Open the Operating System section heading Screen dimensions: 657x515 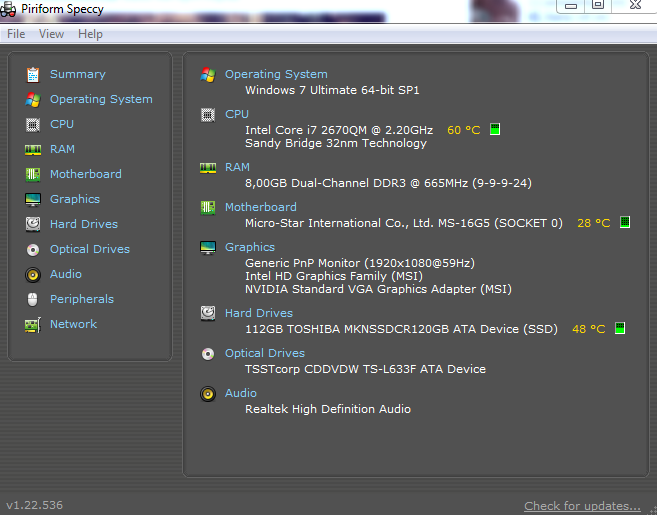(x=276, y=74)
